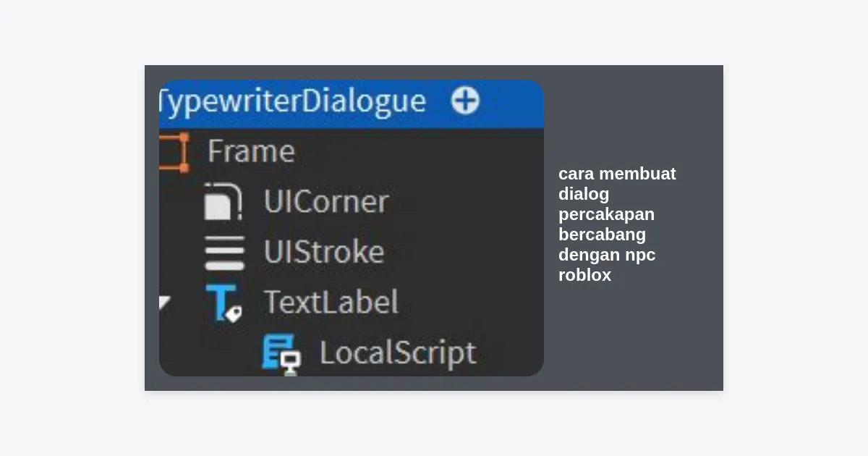This screenshot has height=456, width=868.
Task: Select the UIStroke item label
Action: [x=323, y=252]
